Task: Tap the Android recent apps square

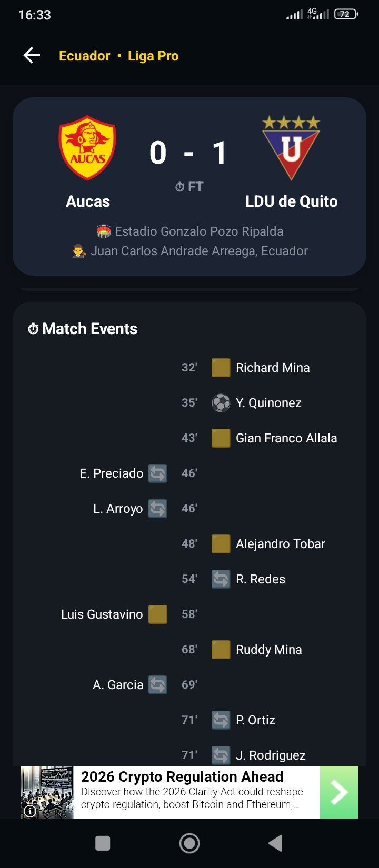Action: click(103, 843)
